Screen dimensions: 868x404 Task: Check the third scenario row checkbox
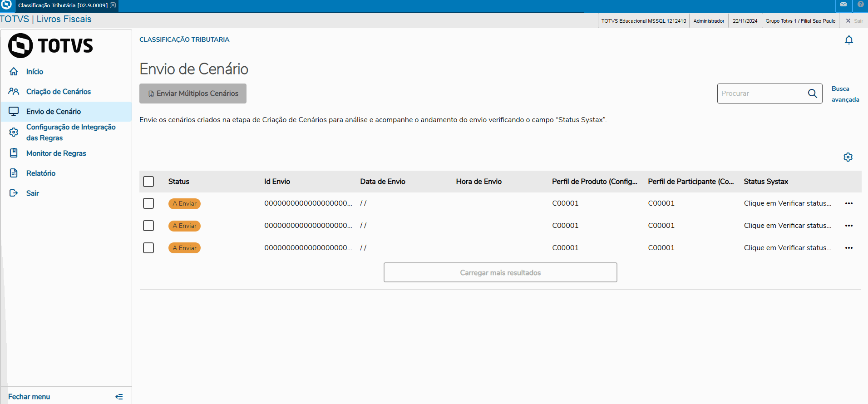148,248
